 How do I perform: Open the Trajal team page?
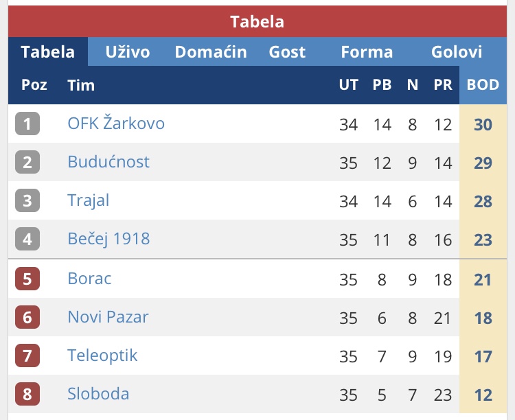(x=89, y=200)
